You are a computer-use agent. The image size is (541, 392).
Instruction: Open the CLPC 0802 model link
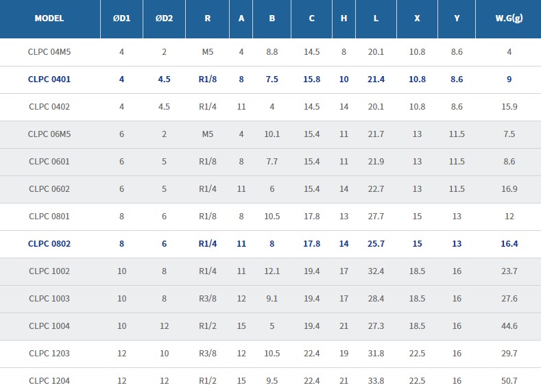[x=49, y=244]
